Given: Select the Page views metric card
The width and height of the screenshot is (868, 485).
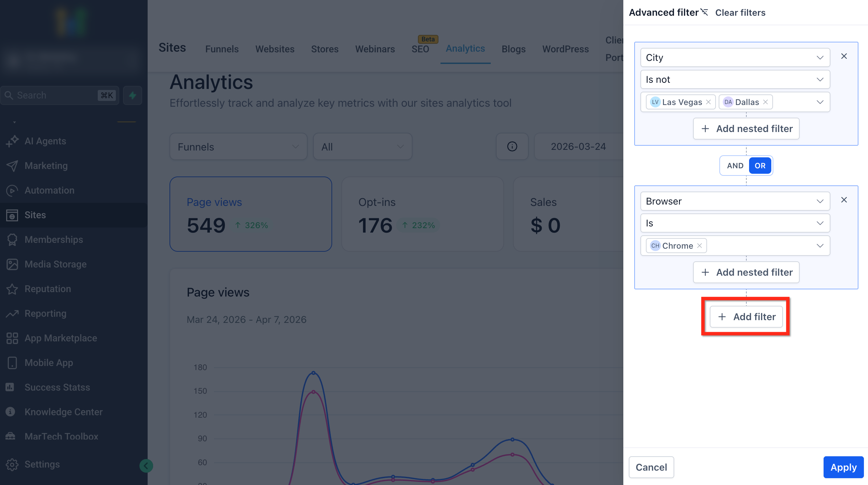Looking at the screenshot, I should point(250,214).
